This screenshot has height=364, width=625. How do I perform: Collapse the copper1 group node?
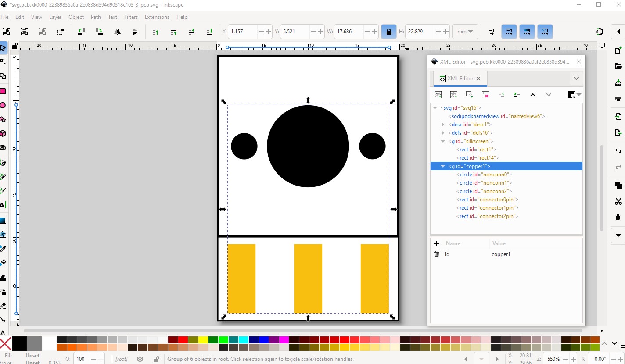(x=442, y=166)
